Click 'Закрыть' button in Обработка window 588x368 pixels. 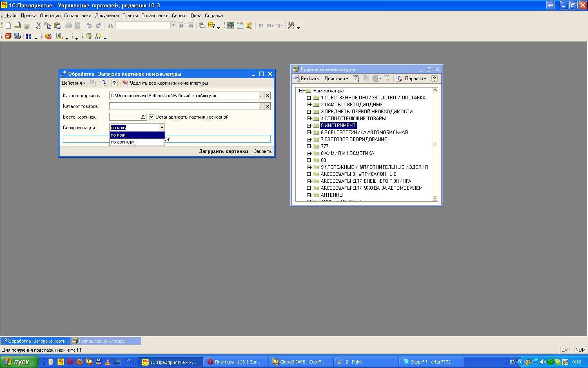pyautogui.click(x=263, y=151)
